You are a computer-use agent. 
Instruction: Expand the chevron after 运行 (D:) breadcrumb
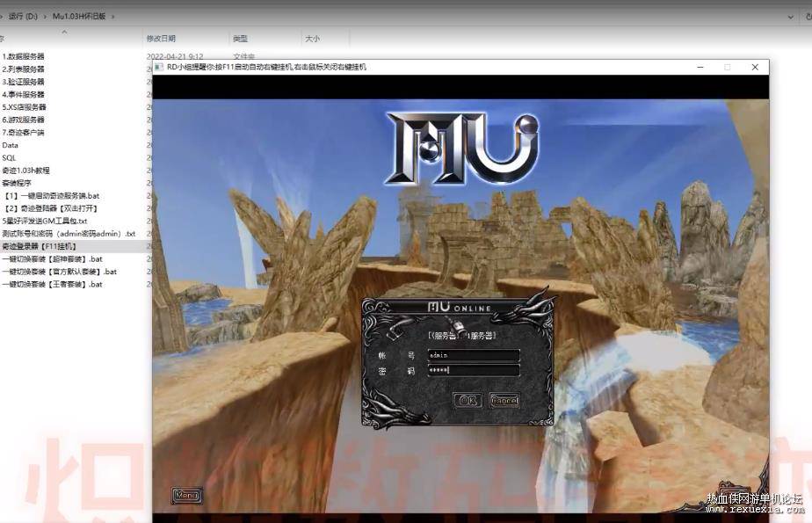(45, 17)
